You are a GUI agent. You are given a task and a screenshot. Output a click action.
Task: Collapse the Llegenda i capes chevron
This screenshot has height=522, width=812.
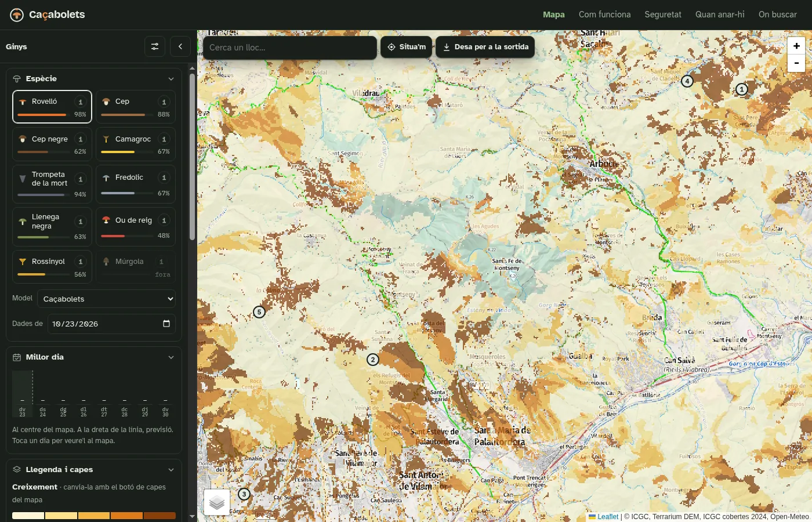click(171, 470)
